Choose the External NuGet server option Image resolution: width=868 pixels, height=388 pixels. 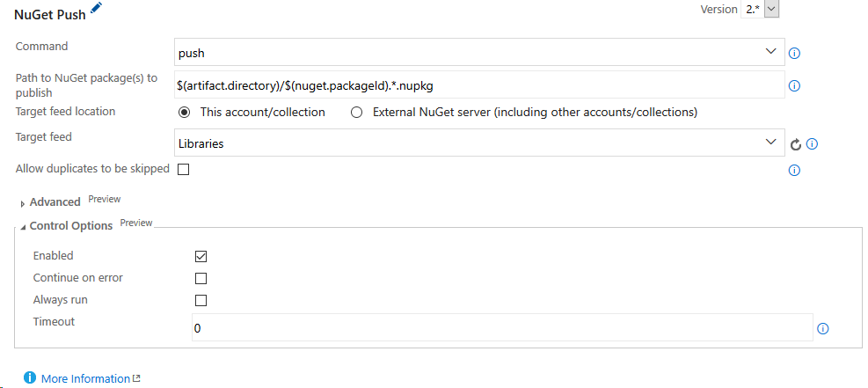point(357,113)
